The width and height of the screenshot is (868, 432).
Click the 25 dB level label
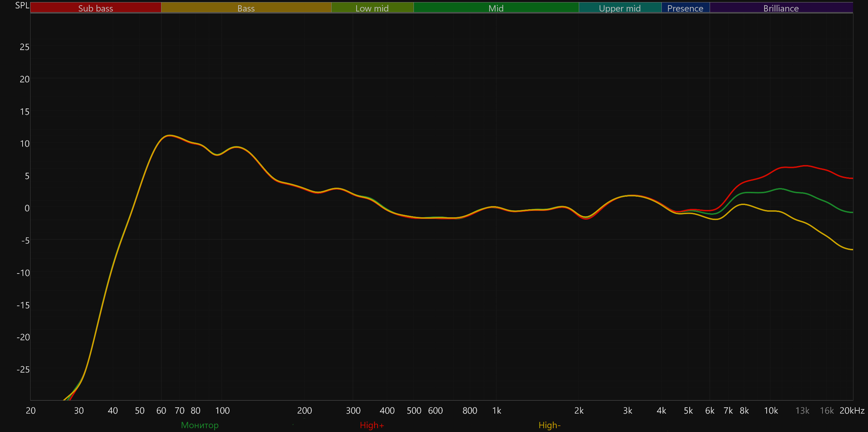pos(24,47)
